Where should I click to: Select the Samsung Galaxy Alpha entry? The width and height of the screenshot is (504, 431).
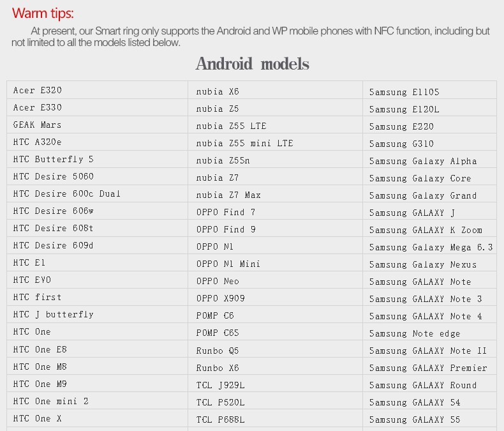click(x=423, y=161)
